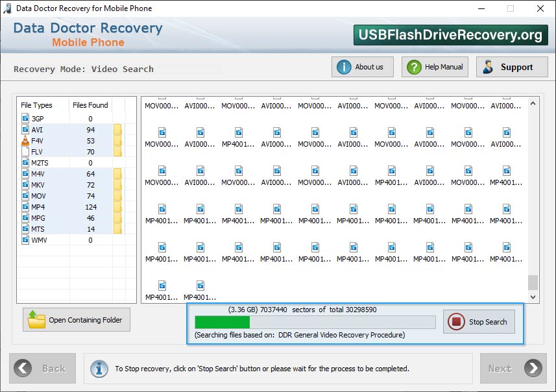Click the count 46 in MPG row
This screenshot has height=392, width=556.
(90, 218)
